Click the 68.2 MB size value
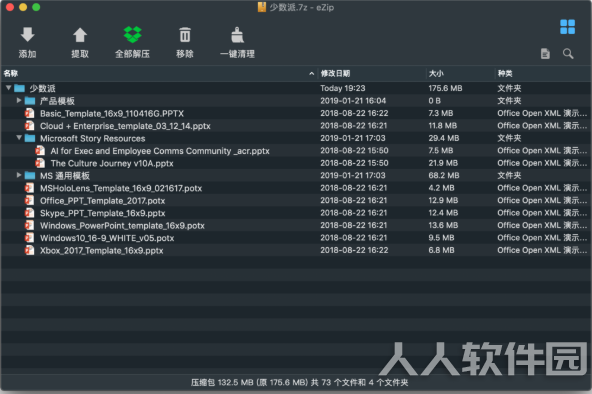Screen dimensions: 592x394 (x=444, y=175)
